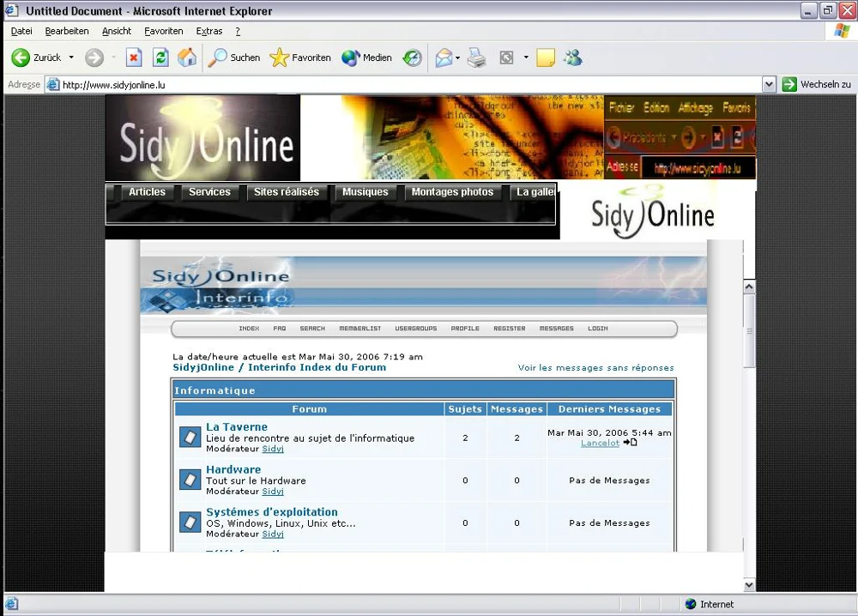The height and width of the screenshot is (616, 858).
Task: Click Voir les messages sans réponses
Action: (x=596, y=368)
